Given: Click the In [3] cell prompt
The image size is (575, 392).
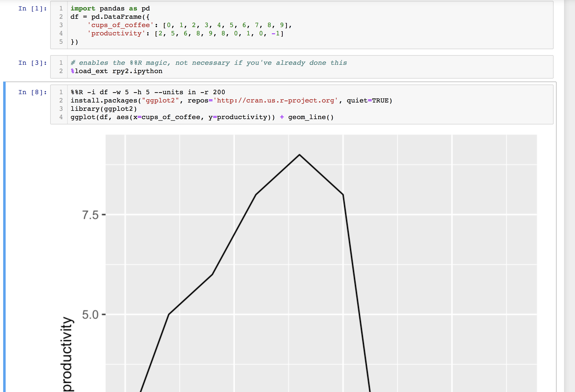Looking at the screenshot, I should (x=32, y=63).
